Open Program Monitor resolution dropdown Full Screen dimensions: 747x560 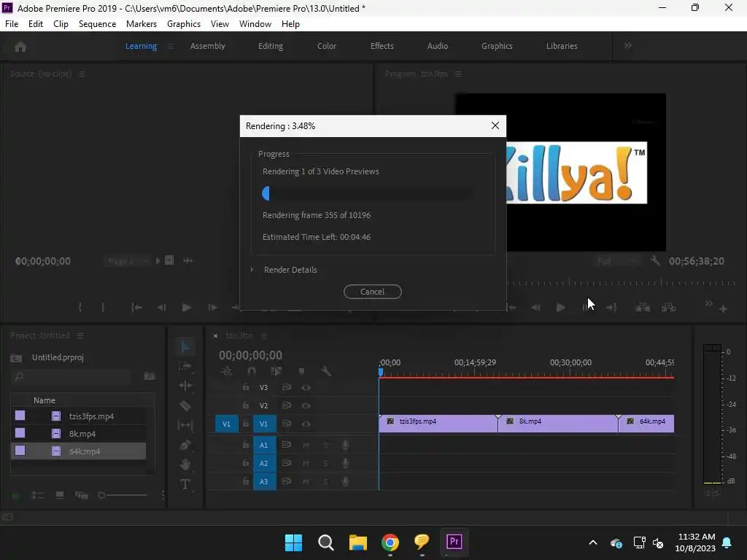point(617,261)
